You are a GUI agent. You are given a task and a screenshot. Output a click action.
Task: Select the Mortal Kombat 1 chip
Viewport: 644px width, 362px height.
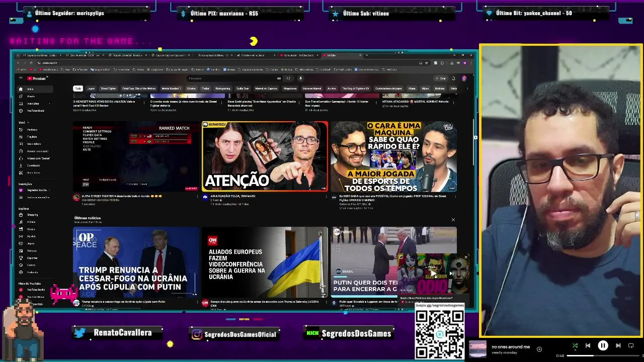(x=171, y=88)
